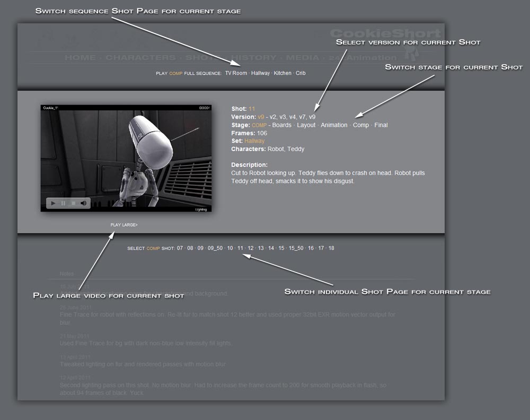Screen dimensions: 530x420
Task: Open the Crib sequence link
Action: [301, 73]
